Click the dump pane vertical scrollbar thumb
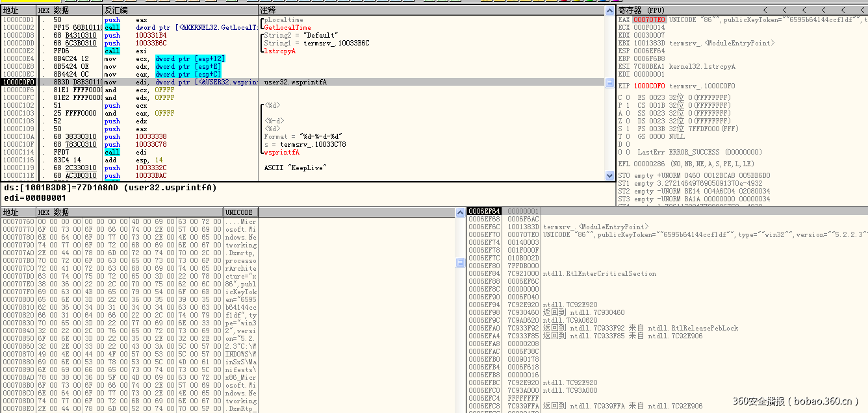The height and width of the screenshot is (413, 868). pyautogui.click(x=460, y=262)
